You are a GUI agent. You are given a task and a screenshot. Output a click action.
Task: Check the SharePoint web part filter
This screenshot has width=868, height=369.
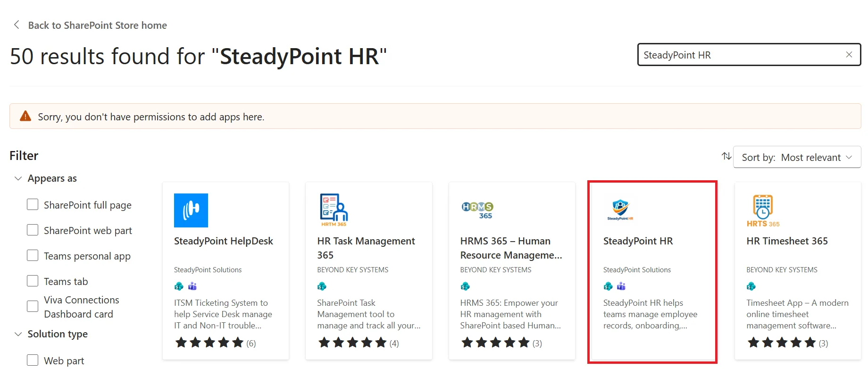(33, 230)
